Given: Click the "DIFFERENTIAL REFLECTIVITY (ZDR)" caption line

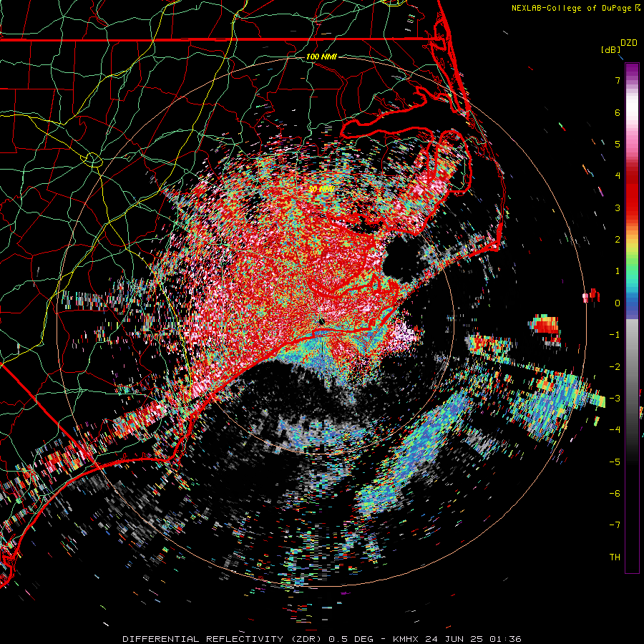Looking at the screenshot, I should click(x=322, y=639).
